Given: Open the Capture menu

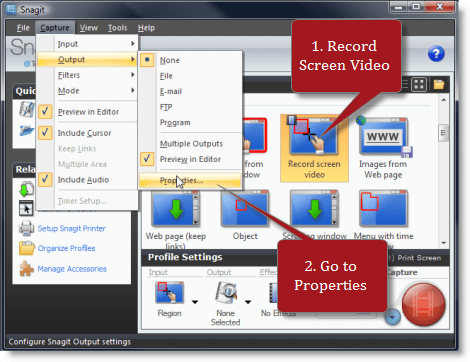Looking at the screenshot, I should [x=55, y=28].
